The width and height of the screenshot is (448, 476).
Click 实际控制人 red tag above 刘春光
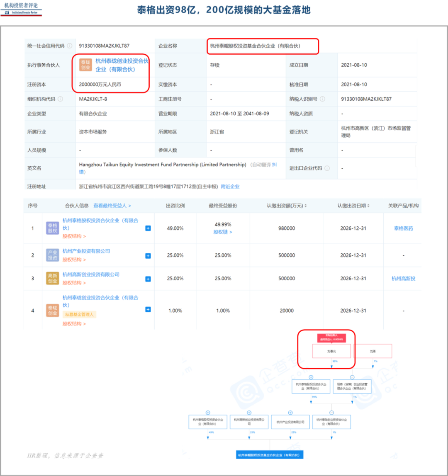pos(332,338)
